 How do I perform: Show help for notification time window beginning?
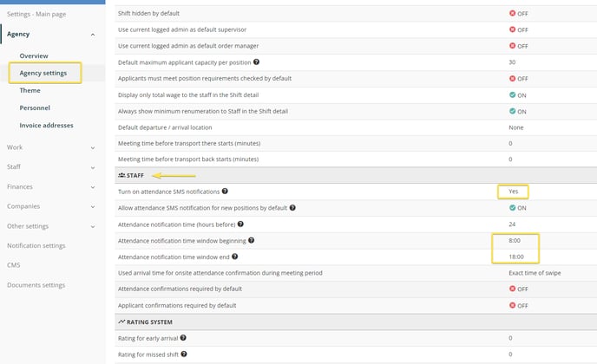click(252, 240)
